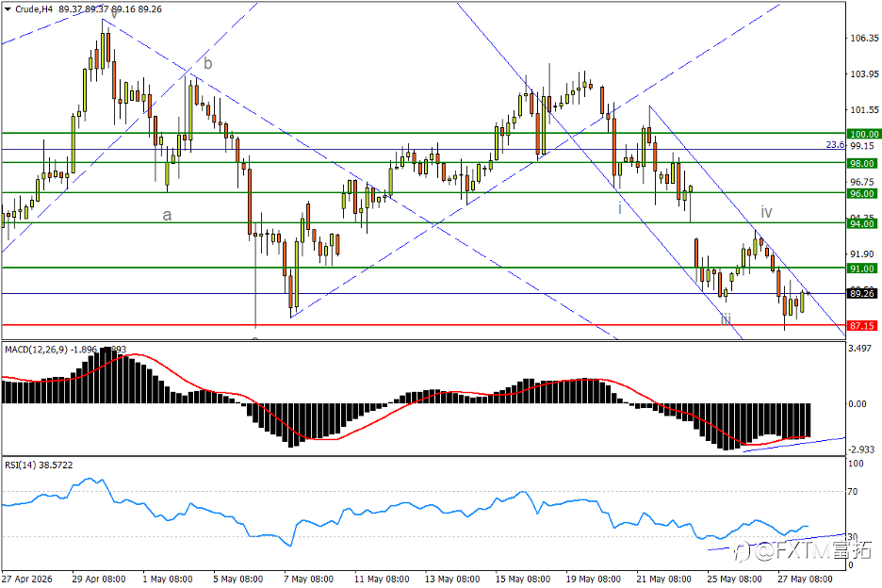Click the RSI 70 level value
This screenshot has height=588, width=882.
click(853, 491)
